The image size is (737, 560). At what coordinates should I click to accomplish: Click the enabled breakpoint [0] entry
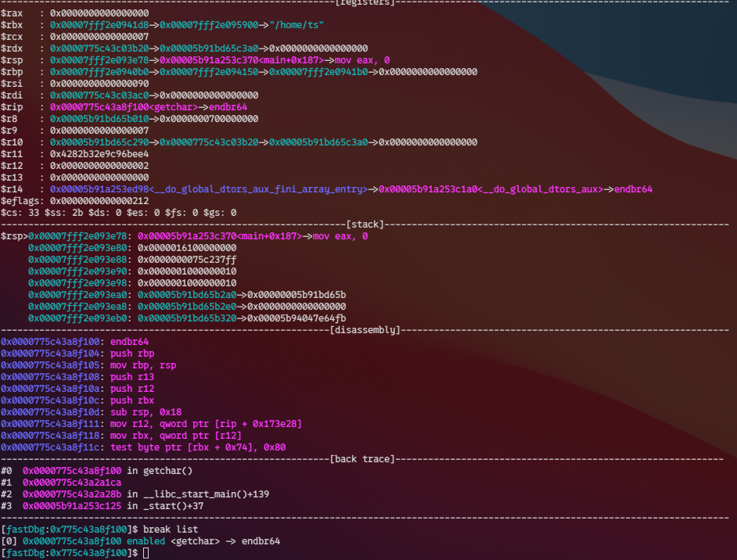click(x=140, y=541)
